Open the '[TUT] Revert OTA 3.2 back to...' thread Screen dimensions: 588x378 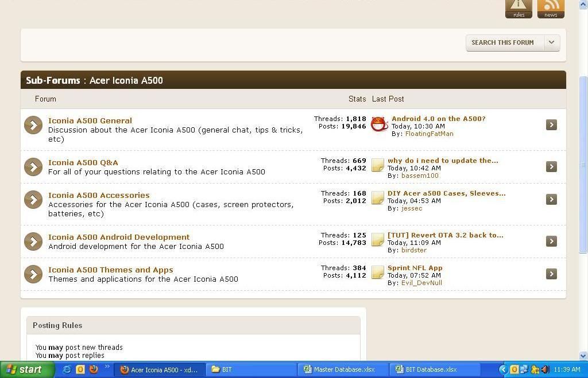(445, 235)
